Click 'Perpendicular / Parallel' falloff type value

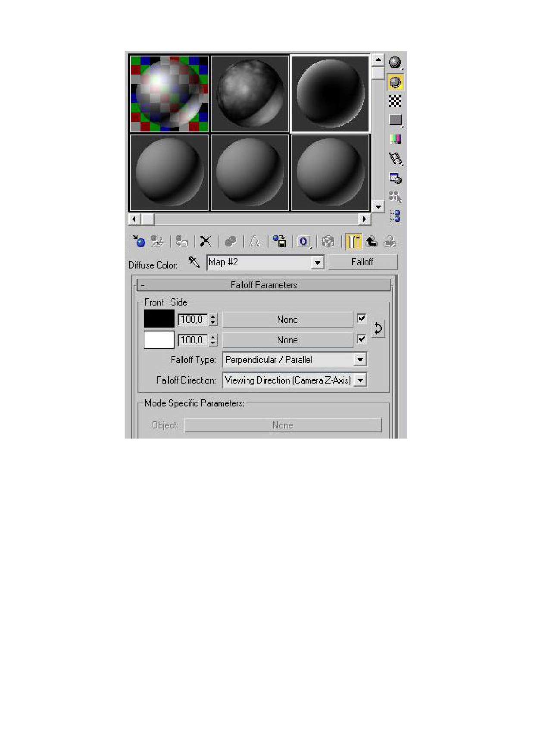tap(269, 359)
